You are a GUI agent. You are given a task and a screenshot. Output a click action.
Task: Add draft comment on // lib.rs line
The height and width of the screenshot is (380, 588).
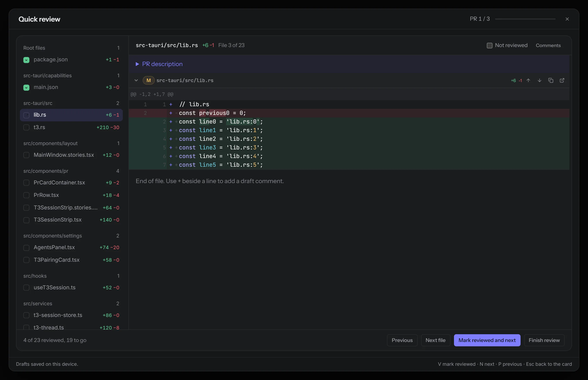(x=171, y=104)
